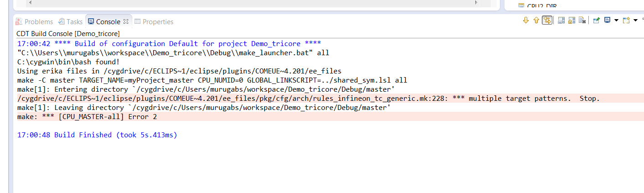Click the Copy Build Log icon
Screen dimensions: 644x193
tap(561, 21)
